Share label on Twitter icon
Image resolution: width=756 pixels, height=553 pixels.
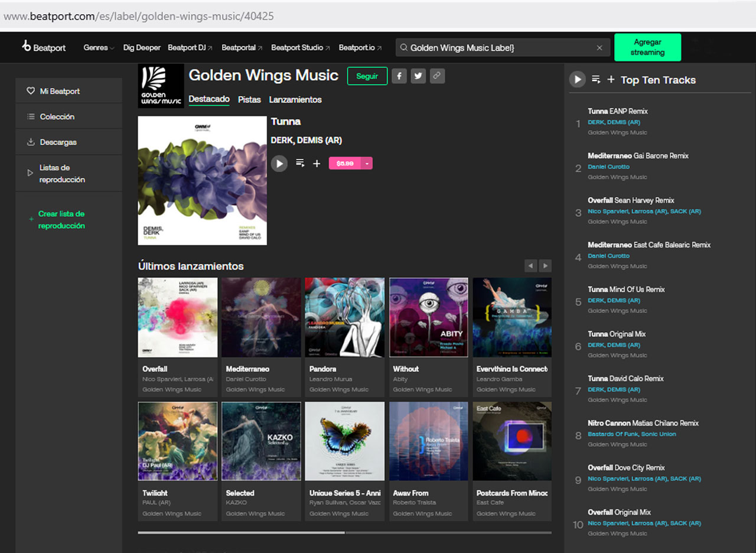point(418,76)
